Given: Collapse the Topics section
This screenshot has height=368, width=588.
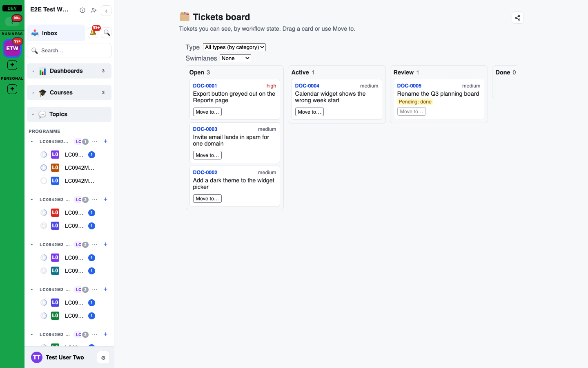Looking at the screenshot, I should point(69,114).
